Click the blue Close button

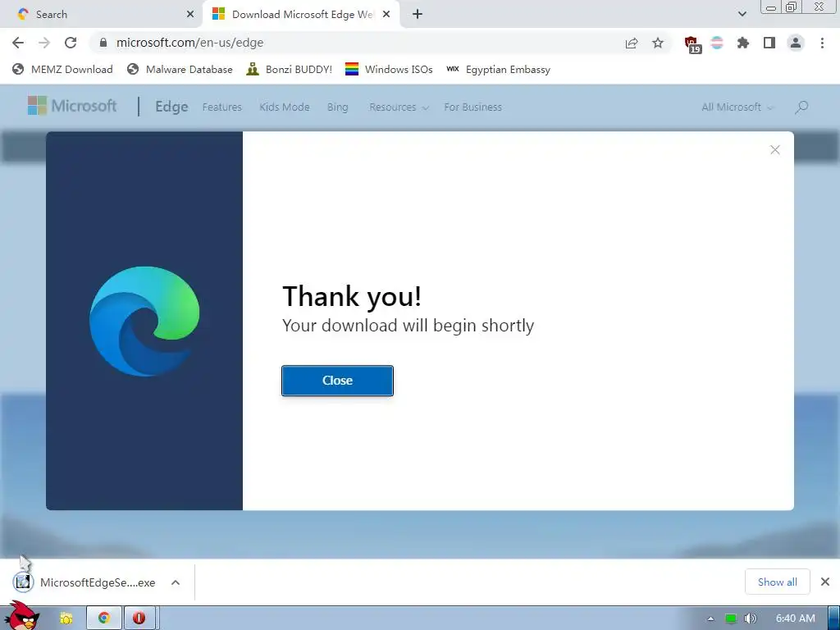coord(337,381)
